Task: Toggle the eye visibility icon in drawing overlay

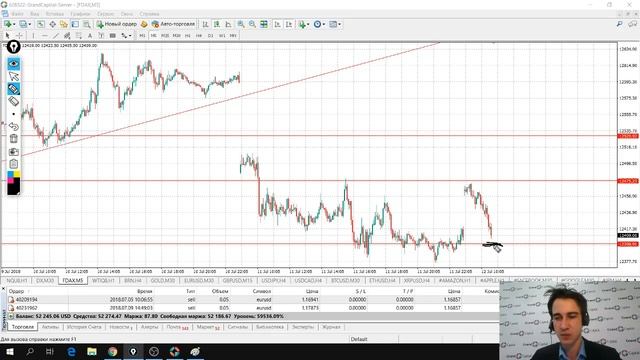Action: pyautogui.click(x=13, y=64)
